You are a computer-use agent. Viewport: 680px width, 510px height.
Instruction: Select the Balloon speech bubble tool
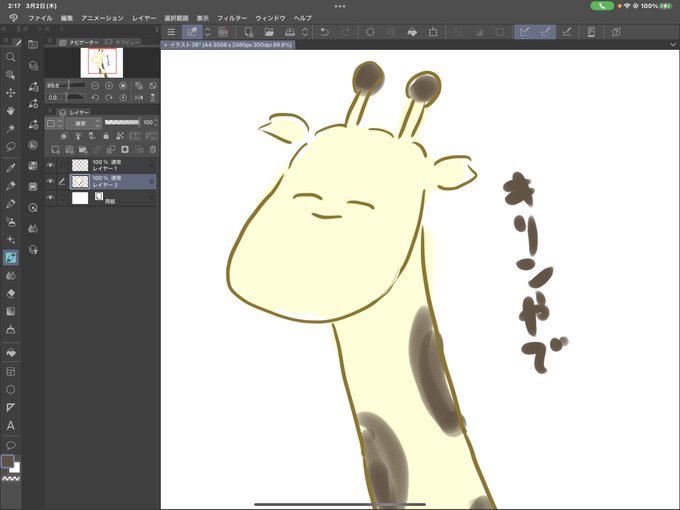click(11, 445)
